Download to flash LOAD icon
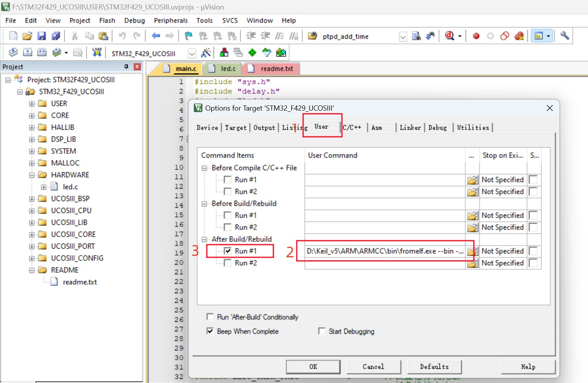588x383 pixels. point(97,52)
